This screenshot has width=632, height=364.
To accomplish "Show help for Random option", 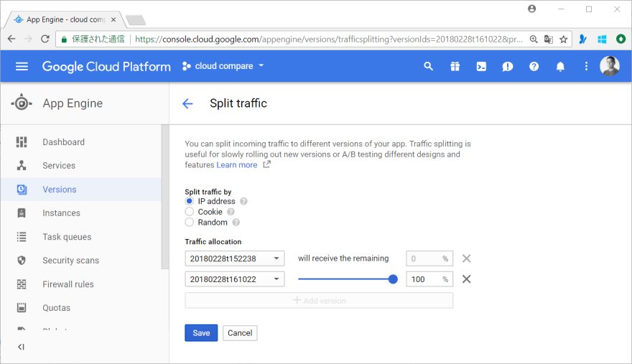I will [x=236, y=222].
